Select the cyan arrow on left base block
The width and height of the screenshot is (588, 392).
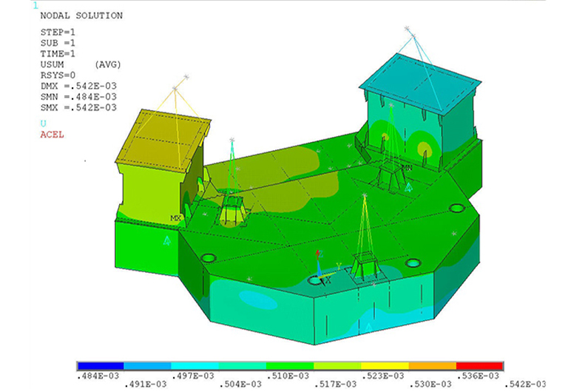click(167, 240)
